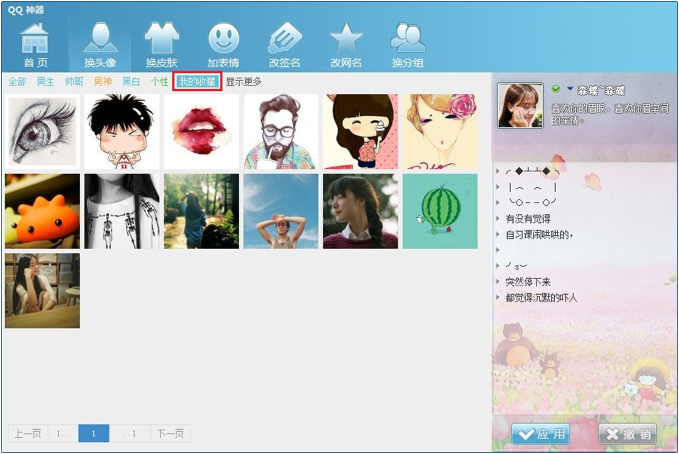Viewport: 679px width, 454px height.
Task: Open the 首页 home icon
Action: pyautogui.click(x=36, y=45)
